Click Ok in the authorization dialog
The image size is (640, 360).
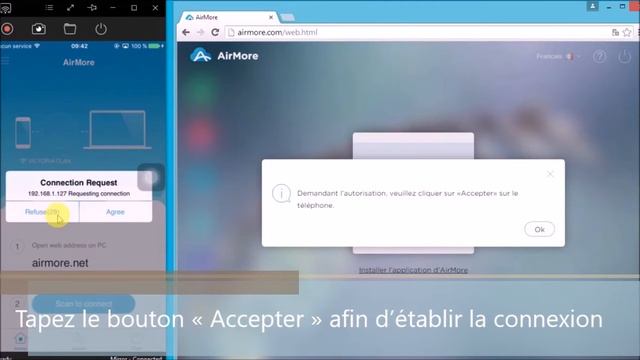pos(539,229)
